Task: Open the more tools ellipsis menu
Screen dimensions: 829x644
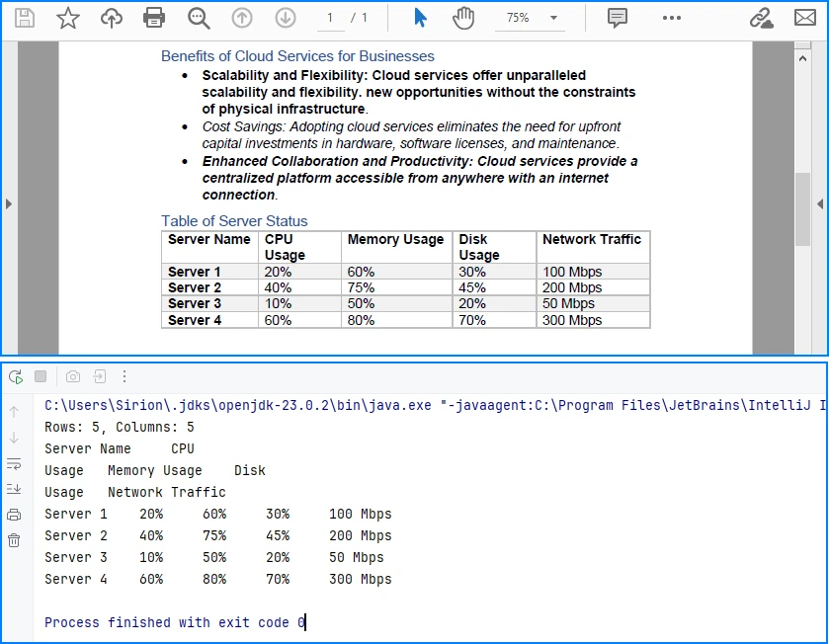Action: pos(672,17)
